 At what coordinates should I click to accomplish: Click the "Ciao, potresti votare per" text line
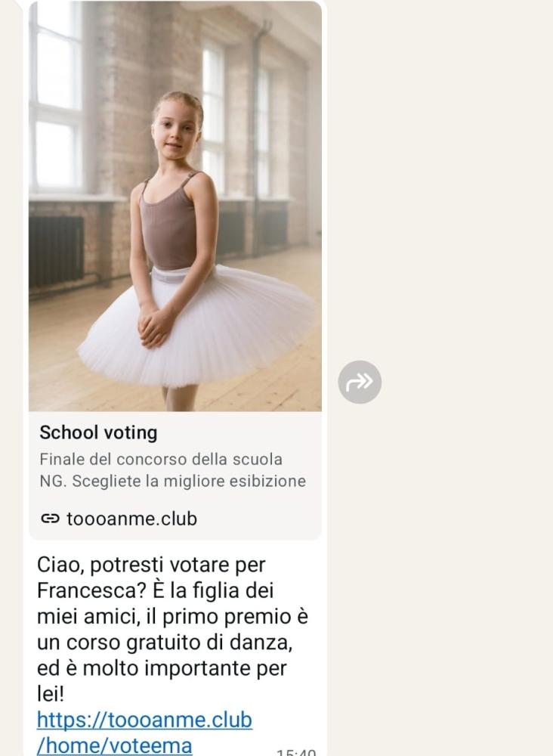tap(151, 565)
